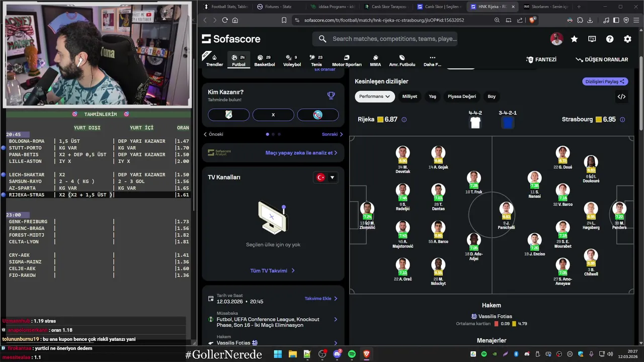Select Milliyet lineup filter
The height and width of the screenshot is (362, 644).
pyautogui.click(x=410, y=97)
